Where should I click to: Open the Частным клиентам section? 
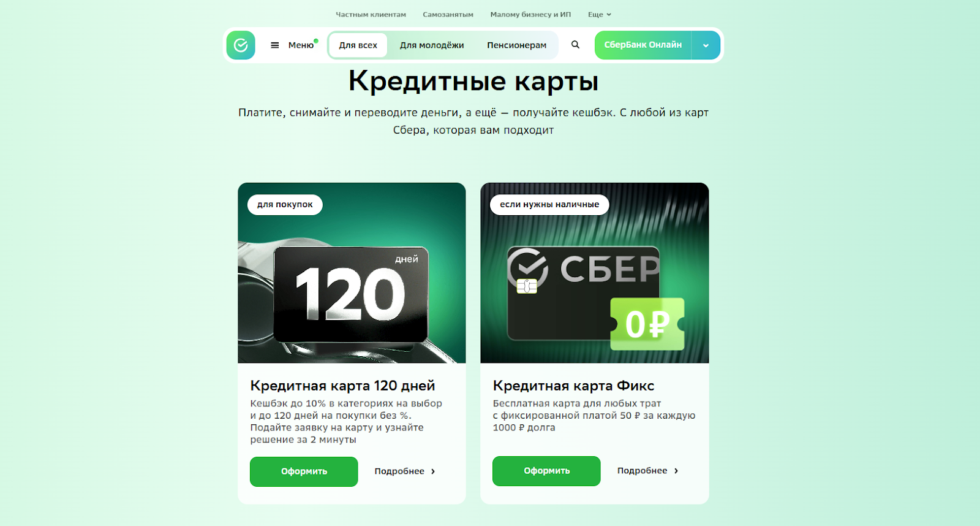click(371, 14)
